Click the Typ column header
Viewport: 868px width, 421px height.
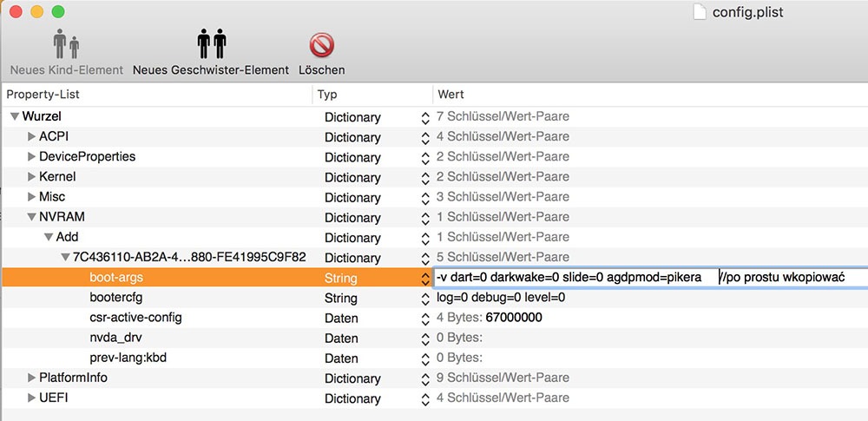pos(372,94)
